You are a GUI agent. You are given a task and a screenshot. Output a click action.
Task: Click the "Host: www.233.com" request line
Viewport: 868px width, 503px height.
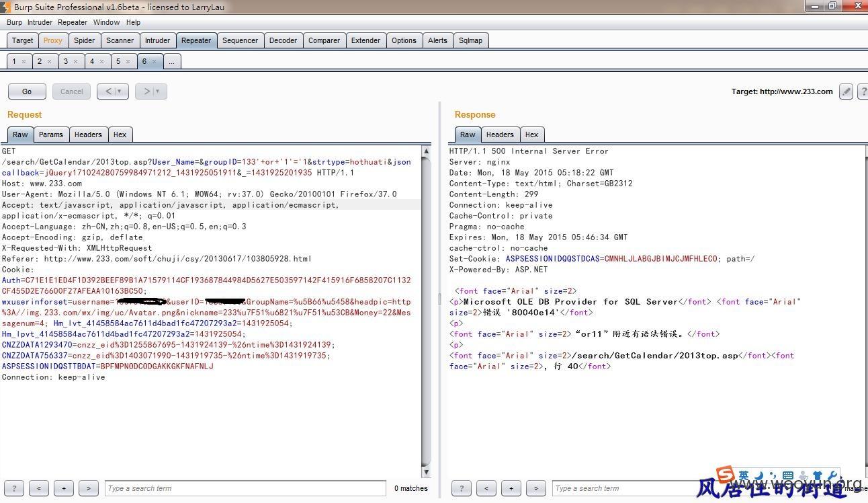42,184
